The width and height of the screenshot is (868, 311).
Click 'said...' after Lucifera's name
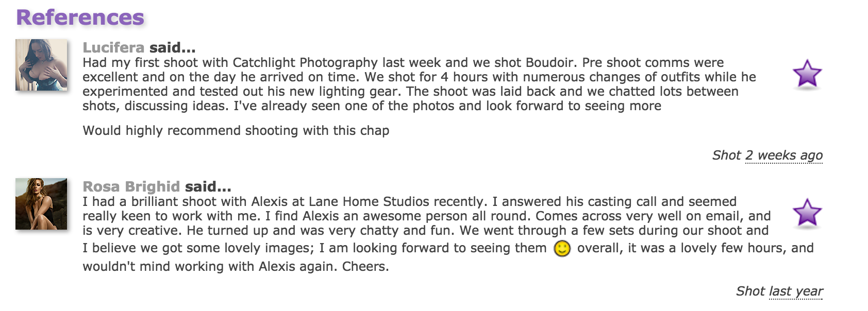pyautogui.click(x=173, y=47)
